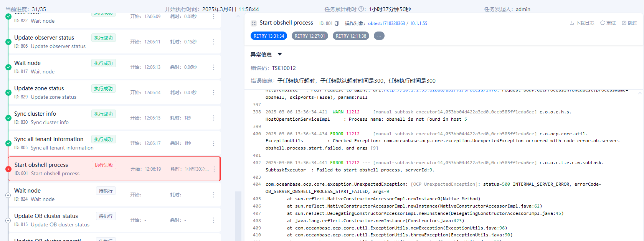644x241 pixels.
Task: Open the three-dot menu for Update OB cluster status
Action: (x=214, y=220)
